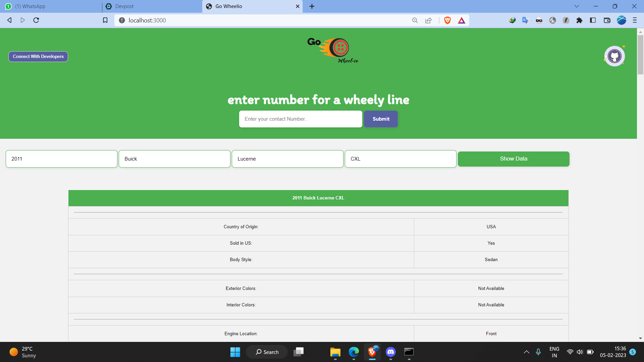Bookmark this page with bookmark icon
This screenshot has width=644, height=362.
pyautogui.click(x=105, y=20)
